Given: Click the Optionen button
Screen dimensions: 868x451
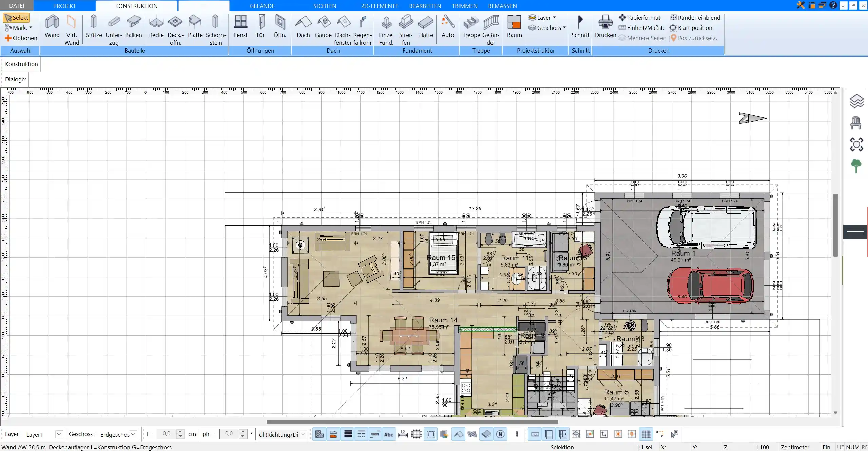Looking at the screenshot, I should click(21, 38).
